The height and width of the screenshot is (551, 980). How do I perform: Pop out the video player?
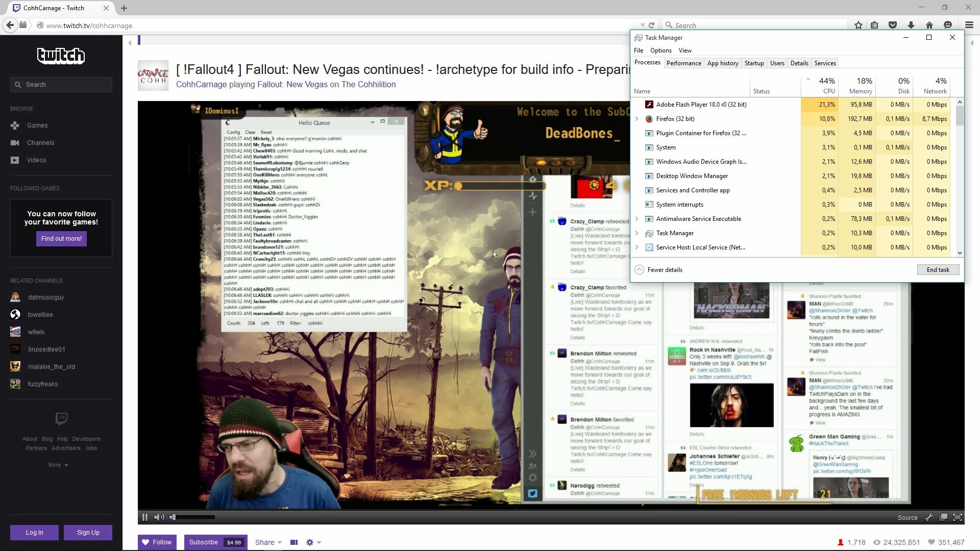[x=943, y=517]
